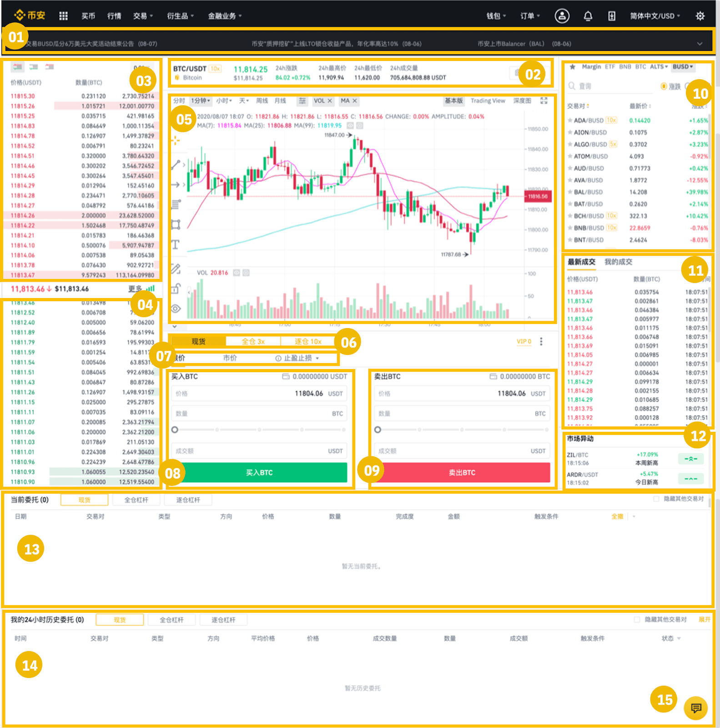Check 隐藏其他交易对 in open orders

[656, 499]
